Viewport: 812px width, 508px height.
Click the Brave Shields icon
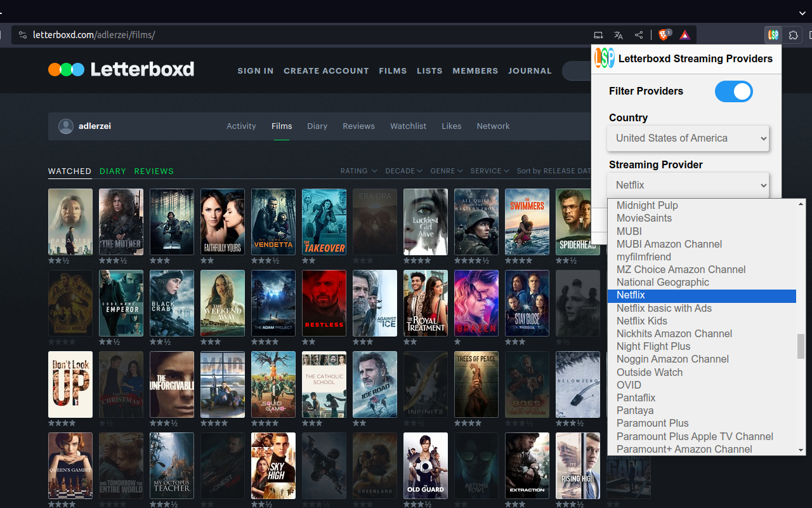coord(664,35)
